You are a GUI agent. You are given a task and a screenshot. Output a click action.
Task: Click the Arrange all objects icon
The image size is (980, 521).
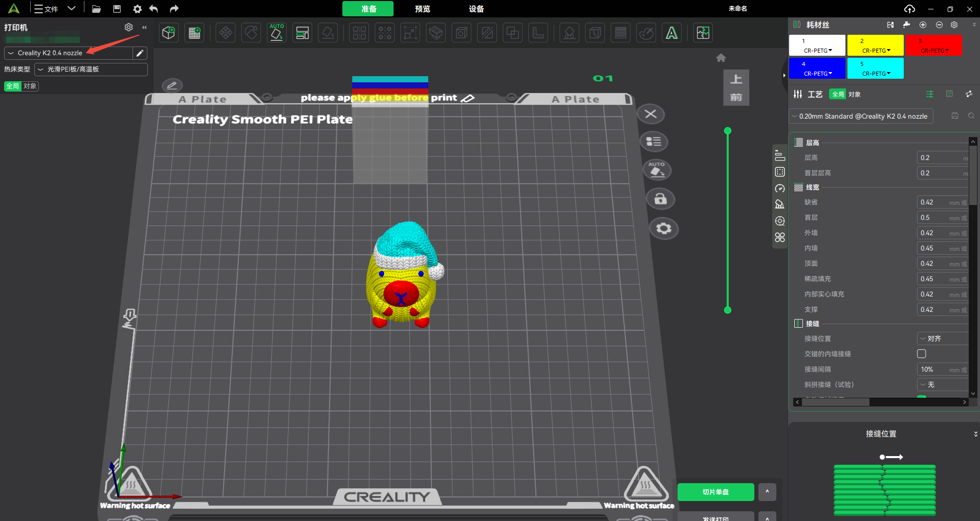pyautogui.click(x=302, y=33)
